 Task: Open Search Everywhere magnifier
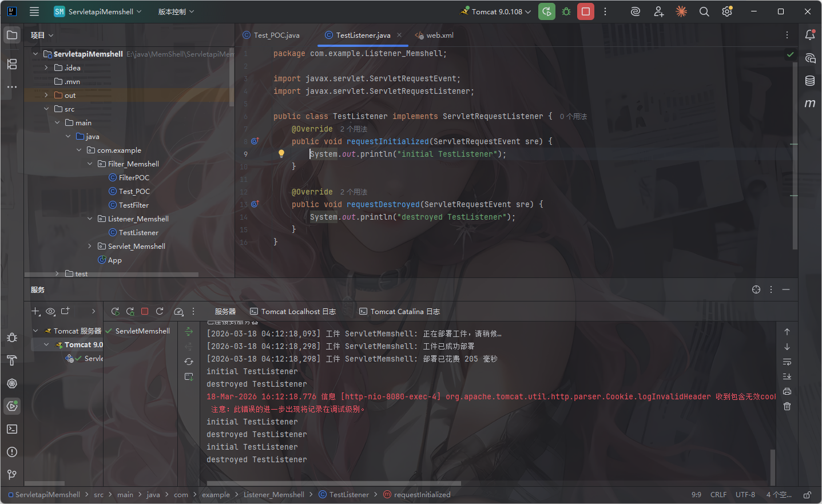[x=704, y=11]
